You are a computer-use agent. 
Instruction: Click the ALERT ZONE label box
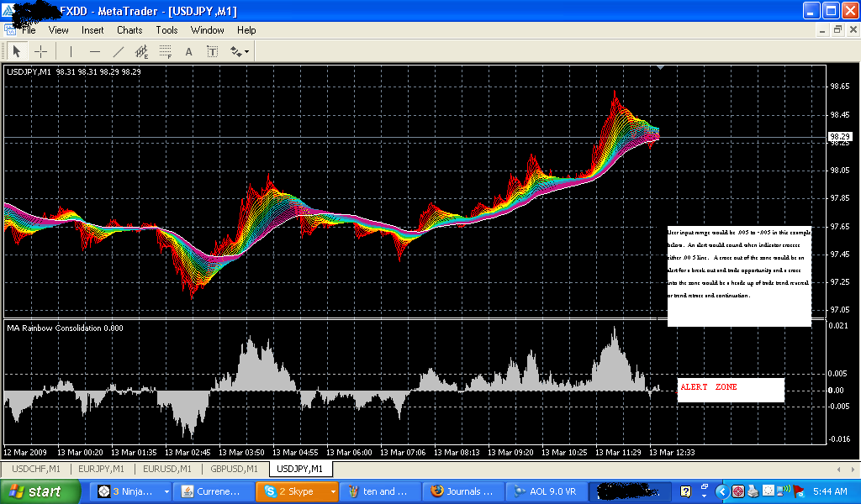731,390
